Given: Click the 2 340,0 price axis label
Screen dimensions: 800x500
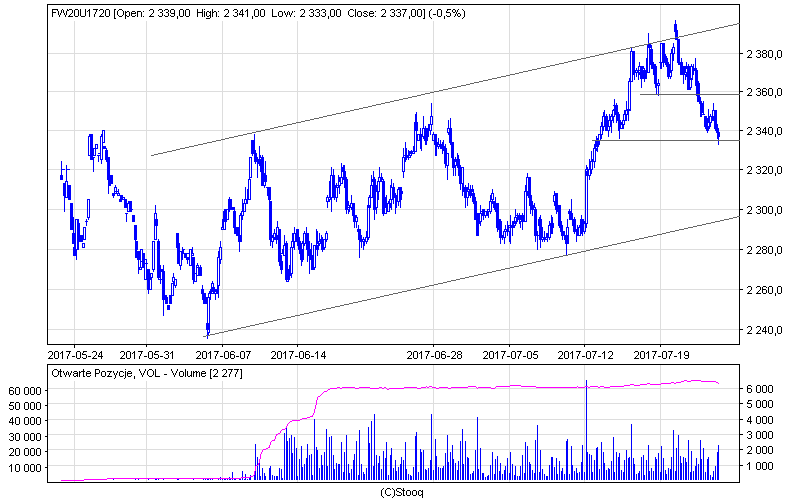Looking at the screenshot, I should click(x=764, y=132).
